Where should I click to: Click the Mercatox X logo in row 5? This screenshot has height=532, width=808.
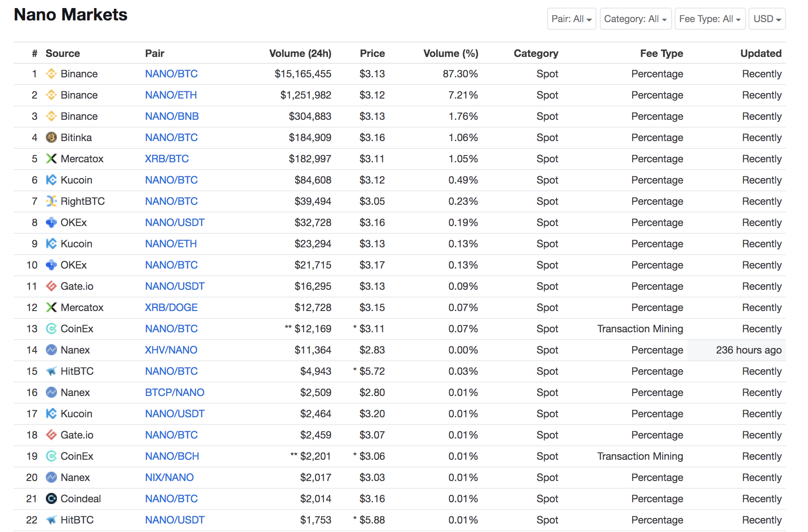[x=51, y=159]
